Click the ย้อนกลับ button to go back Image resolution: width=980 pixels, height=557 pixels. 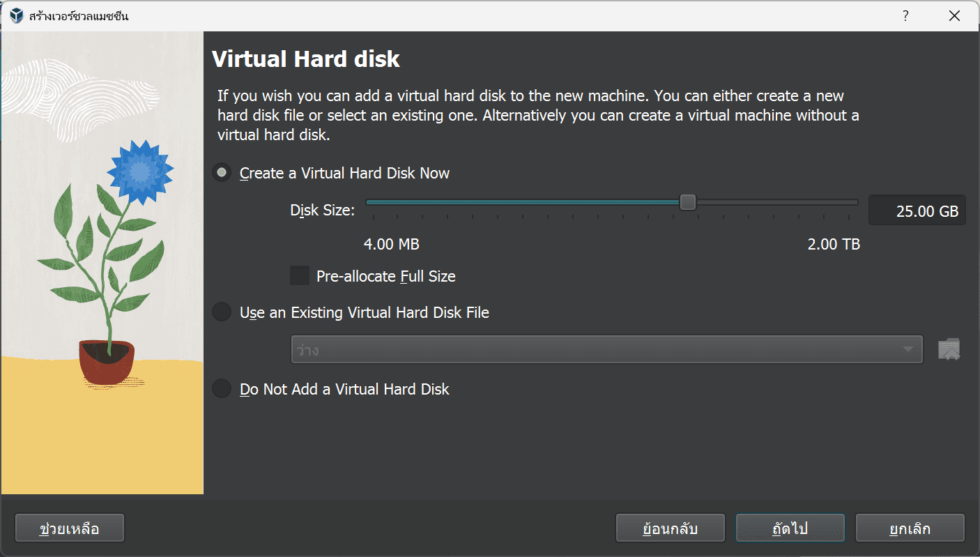pos(670,528)
